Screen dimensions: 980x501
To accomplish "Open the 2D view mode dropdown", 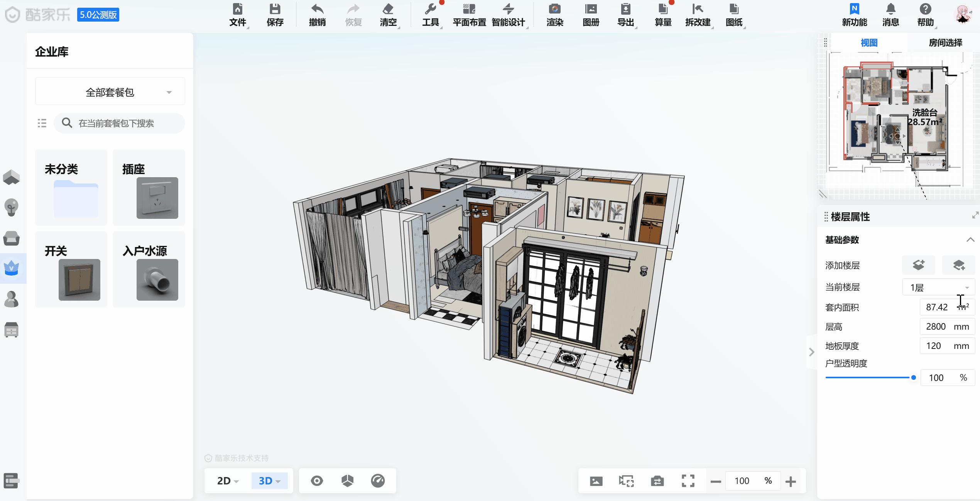I will pyautogui.click(x=228, y=481).
